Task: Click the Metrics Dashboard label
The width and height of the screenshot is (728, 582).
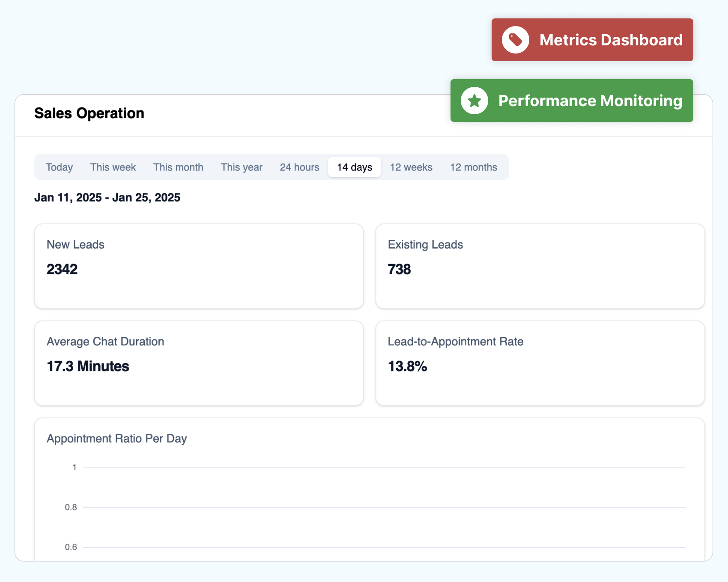Action: (611, 40)
